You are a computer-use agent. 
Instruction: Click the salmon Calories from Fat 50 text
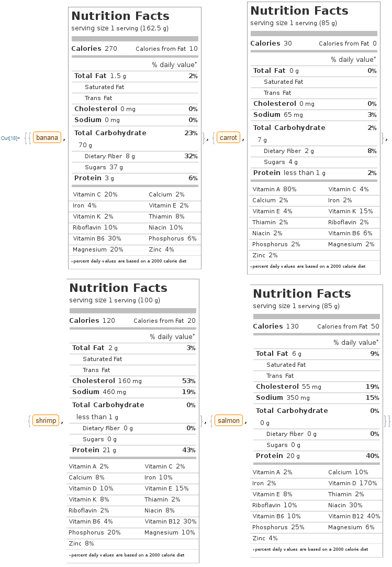348,326
